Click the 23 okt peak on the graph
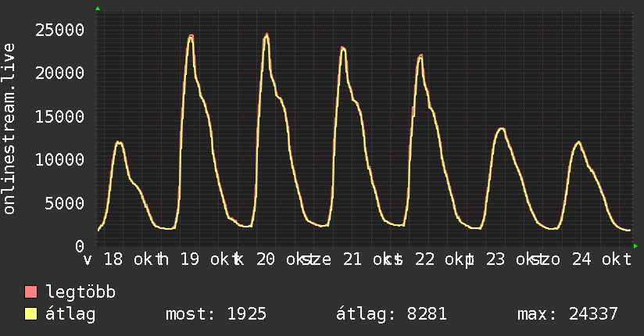Image resolution: width=644 pixels, height=336 pixels. tap(502, 129)
